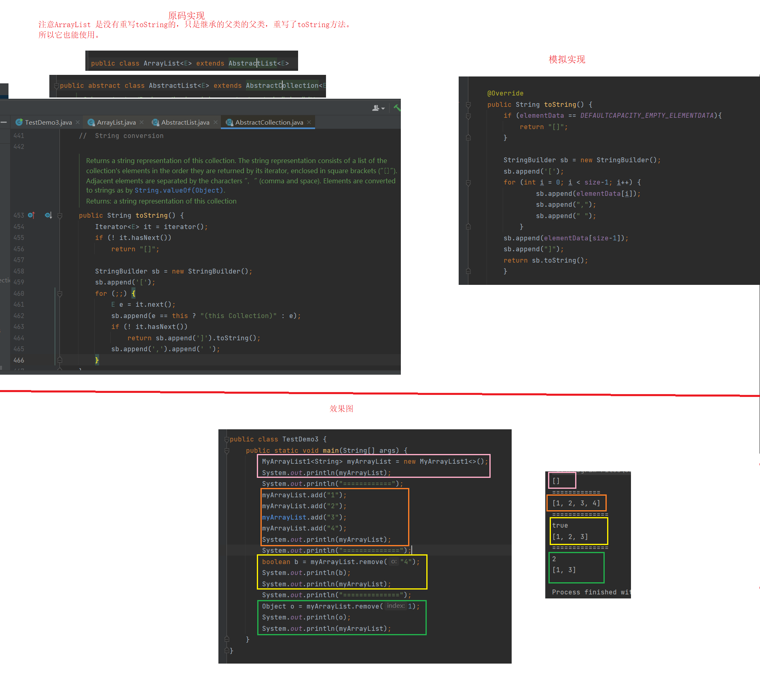Viewport: 760px width, 700px height.
Task: Click the ArrayList.java locked class icon
Action: click(91, 122)
